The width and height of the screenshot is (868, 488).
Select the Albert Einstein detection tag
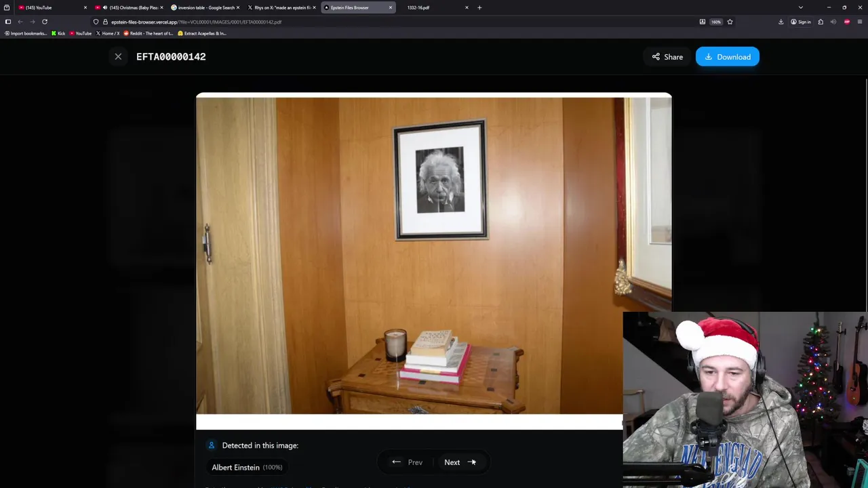tap(247, 467)
